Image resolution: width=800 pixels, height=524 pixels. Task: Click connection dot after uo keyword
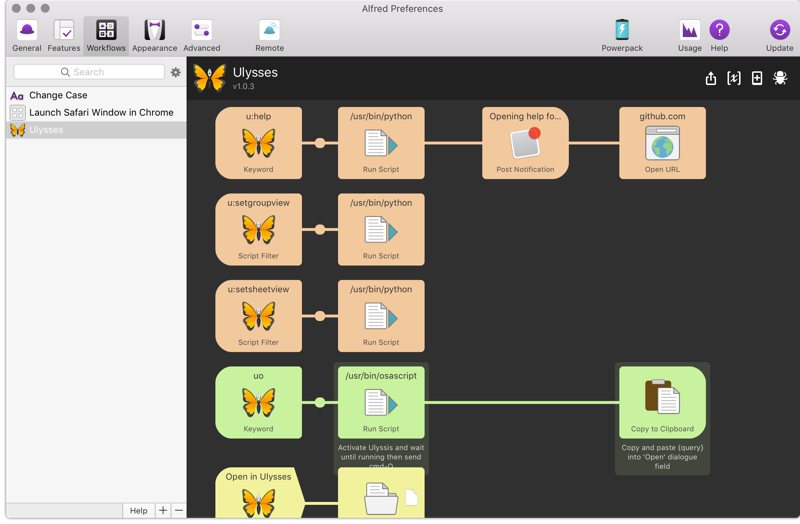coord(320,403)
